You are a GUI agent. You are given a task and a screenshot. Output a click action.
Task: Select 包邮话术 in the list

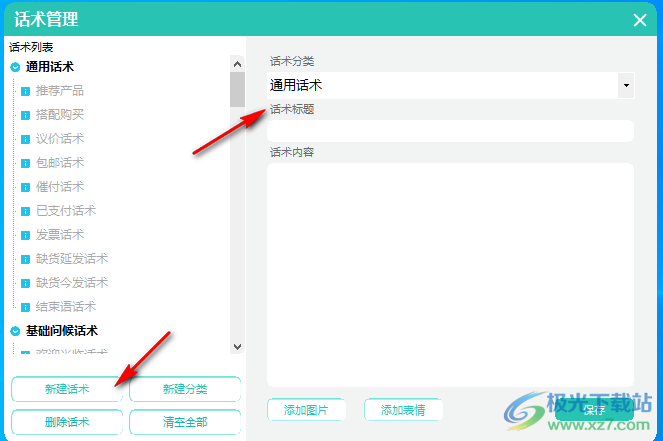[60, 162]
